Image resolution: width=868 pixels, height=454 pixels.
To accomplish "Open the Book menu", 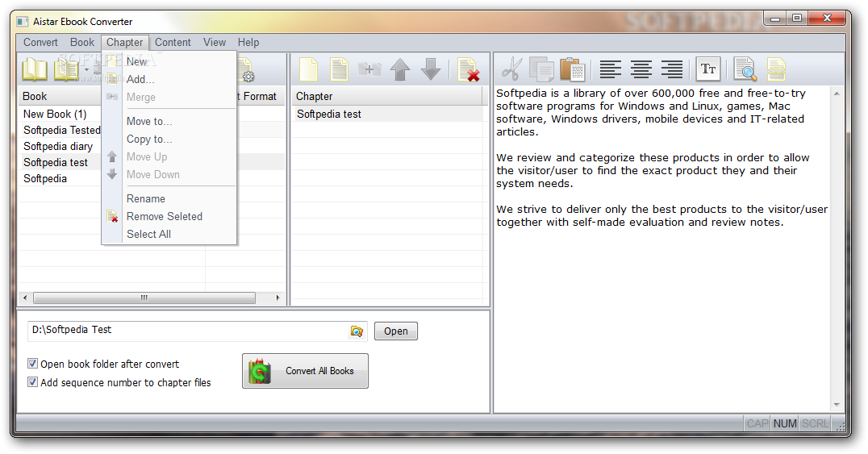I will pyautogui.click(x=82, y=42).
